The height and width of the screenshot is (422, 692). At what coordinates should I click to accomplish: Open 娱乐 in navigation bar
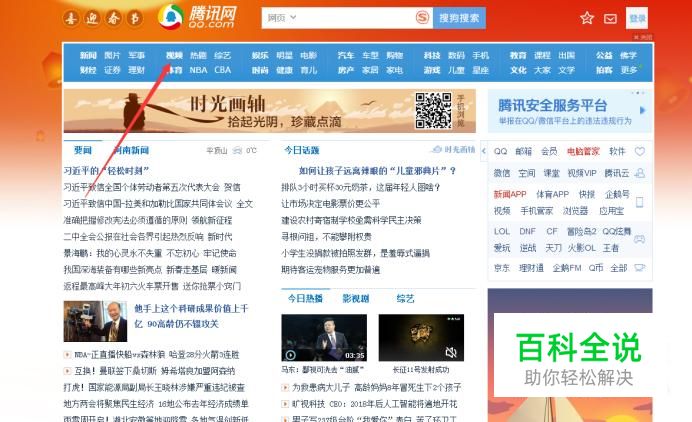[x=260, y=56]
